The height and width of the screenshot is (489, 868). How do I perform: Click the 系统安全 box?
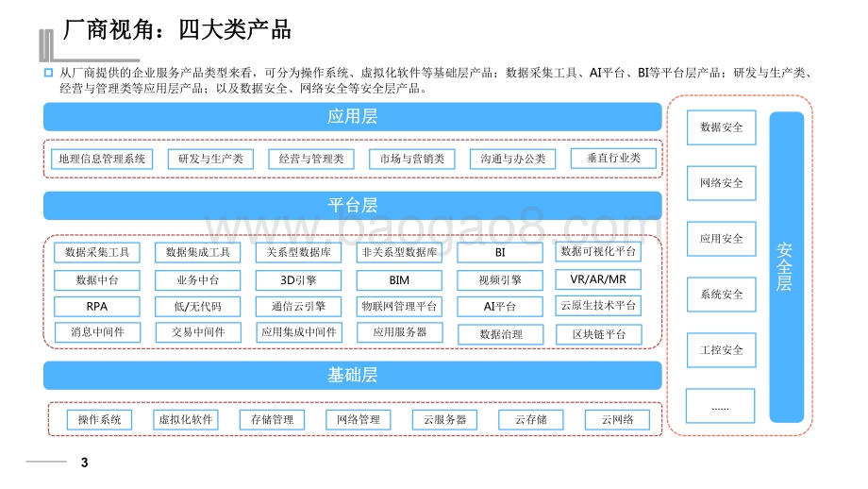pos(722,295)
